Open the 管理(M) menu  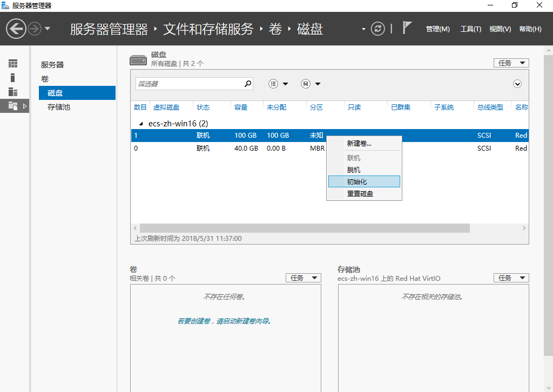tap(437, 29)
